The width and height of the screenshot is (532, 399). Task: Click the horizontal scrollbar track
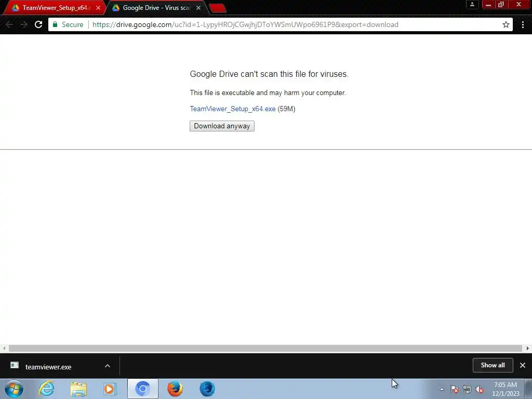tap(265, 348)
